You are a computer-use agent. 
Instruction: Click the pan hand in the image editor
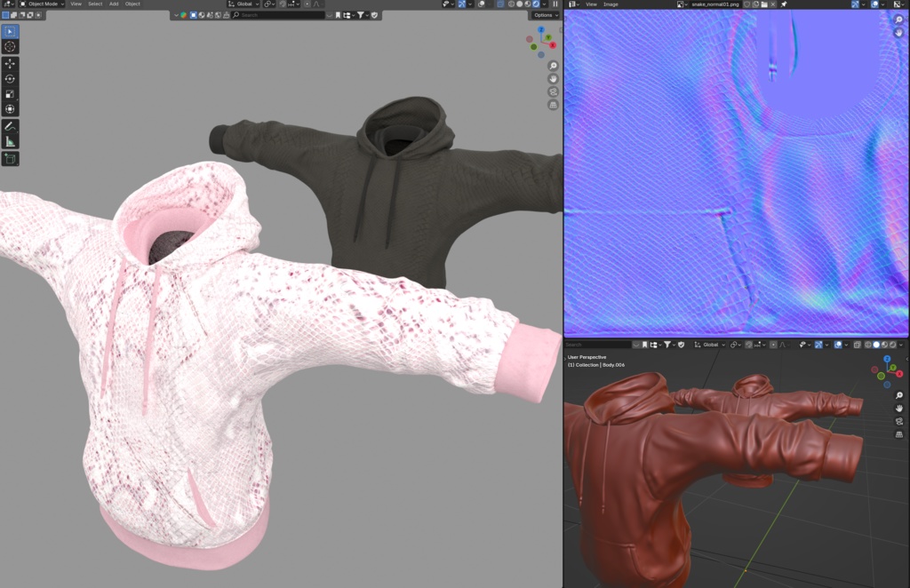899,33
